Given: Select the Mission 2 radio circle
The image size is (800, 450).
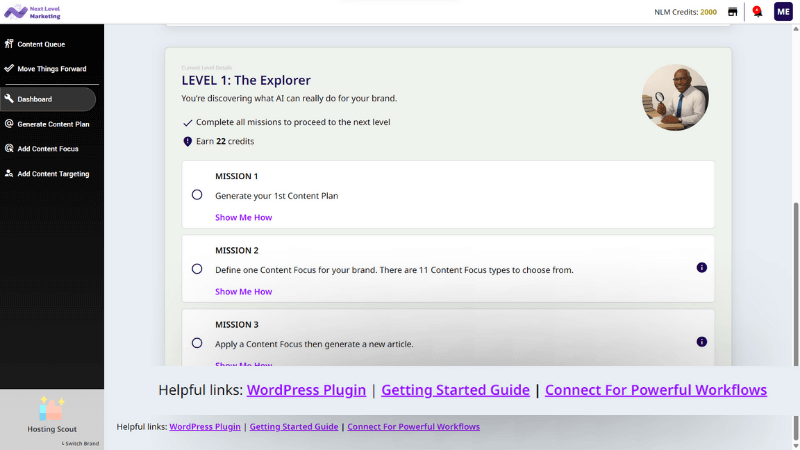Looking at the screenshot, I should click(197, 269).
